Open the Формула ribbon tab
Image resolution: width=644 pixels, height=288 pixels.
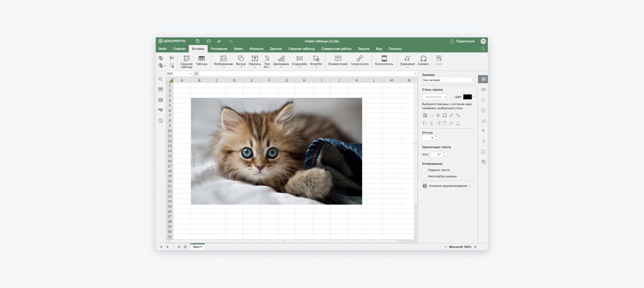256,48
